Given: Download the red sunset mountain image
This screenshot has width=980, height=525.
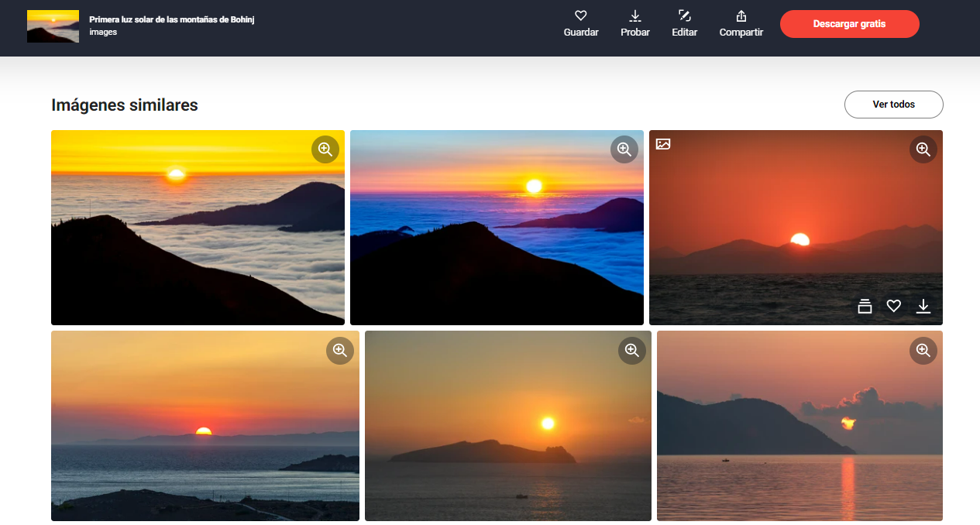Looking at the screenshot, I should coord(923,307).
